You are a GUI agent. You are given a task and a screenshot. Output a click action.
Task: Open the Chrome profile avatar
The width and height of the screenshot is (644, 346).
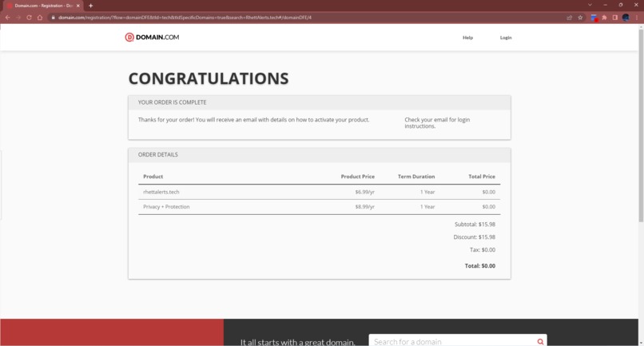[x=626, y=18]
